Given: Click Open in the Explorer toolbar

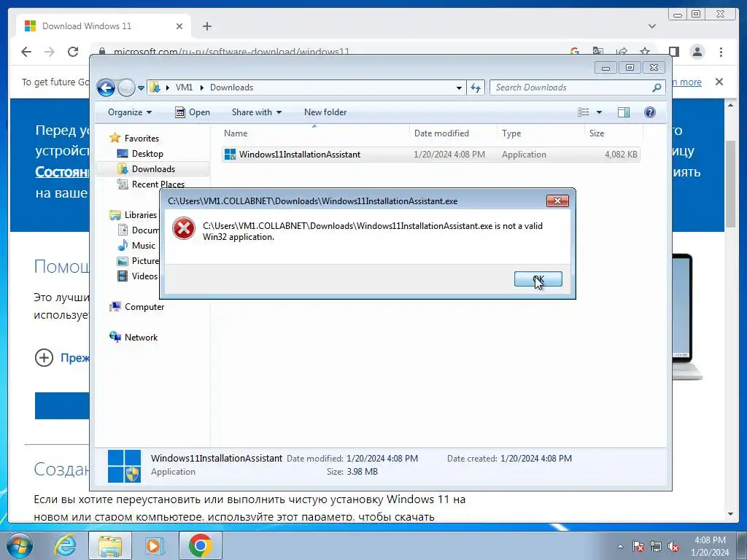Looking at the screenshot, I should pyautogui.click(x=193, y=112).
